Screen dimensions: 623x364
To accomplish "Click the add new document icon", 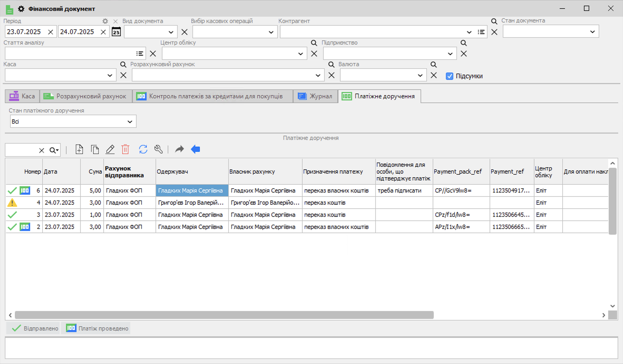I will (x=79, y=149).
